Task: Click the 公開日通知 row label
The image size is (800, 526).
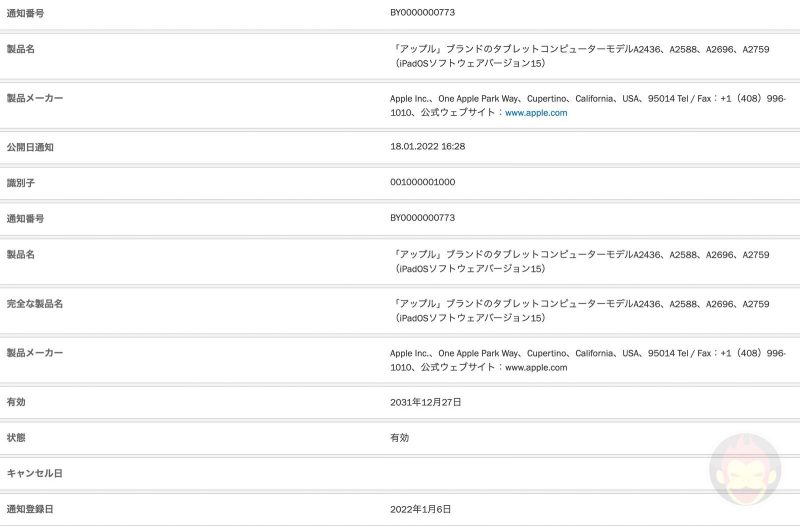Action: [30, 147]
